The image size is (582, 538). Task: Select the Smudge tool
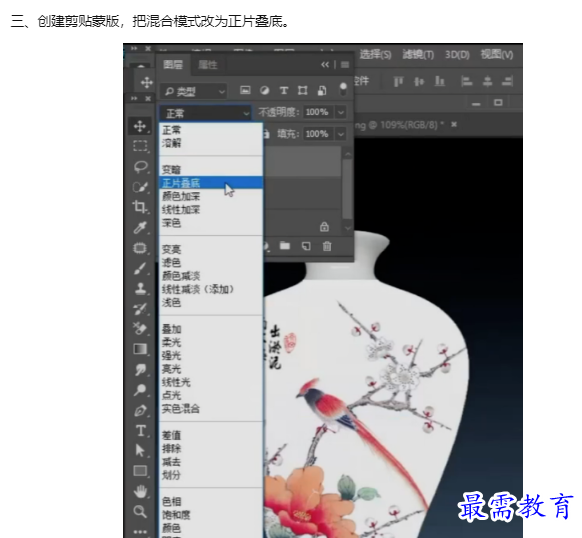140,369
